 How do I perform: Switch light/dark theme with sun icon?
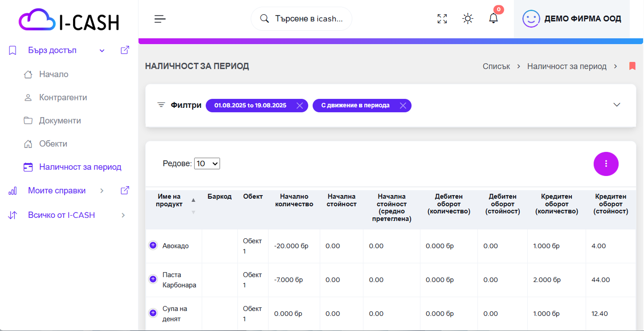click(468, 19)
